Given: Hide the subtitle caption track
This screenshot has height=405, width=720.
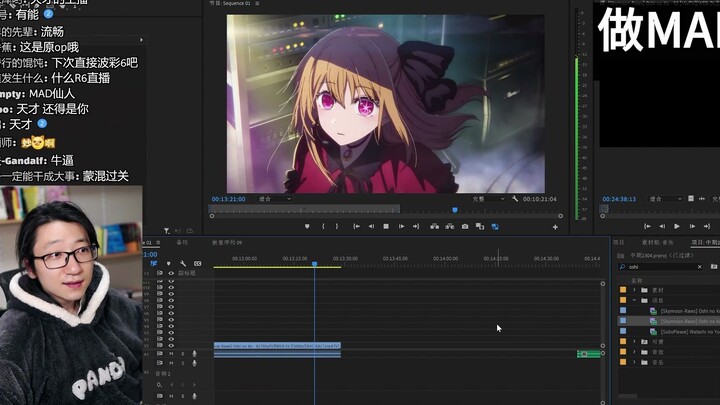Looking at the screenshot, I should click(171, 273).
